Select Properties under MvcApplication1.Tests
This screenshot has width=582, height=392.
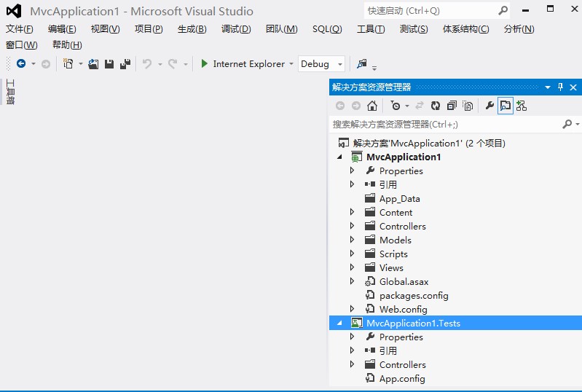401,337
